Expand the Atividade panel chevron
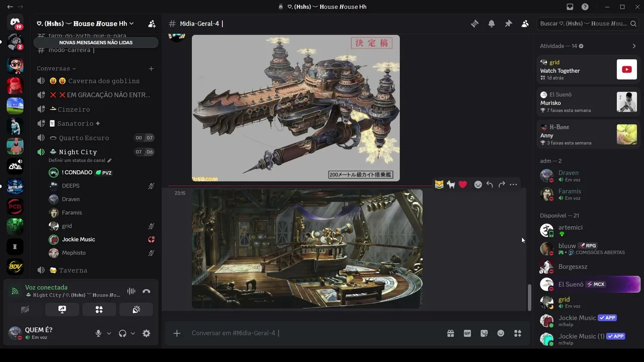 634,46
